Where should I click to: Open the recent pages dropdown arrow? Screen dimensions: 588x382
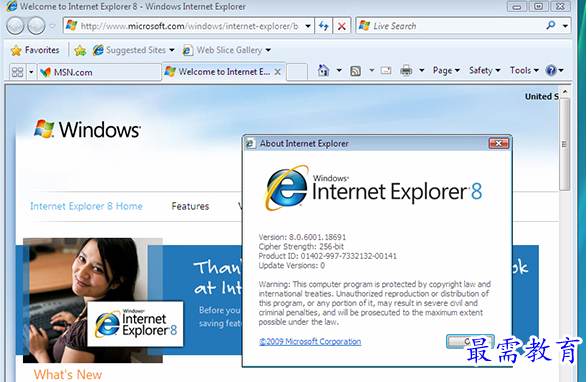pyautogui.click(x=52, y=26)
